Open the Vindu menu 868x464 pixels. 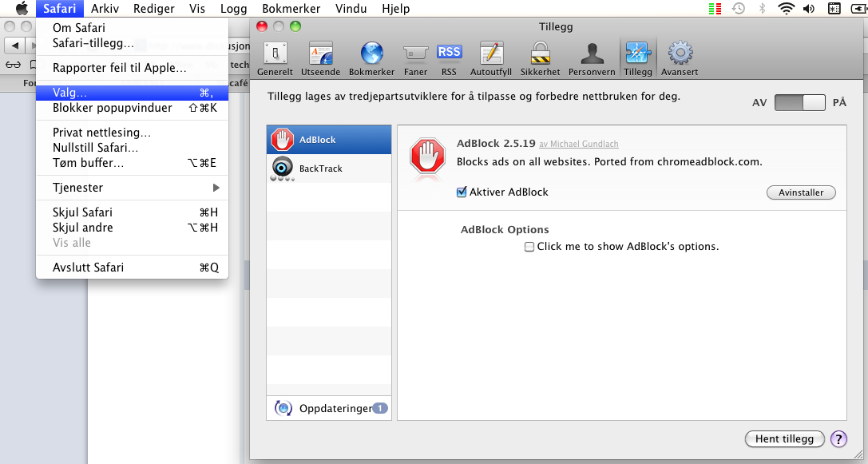[351, 8]
